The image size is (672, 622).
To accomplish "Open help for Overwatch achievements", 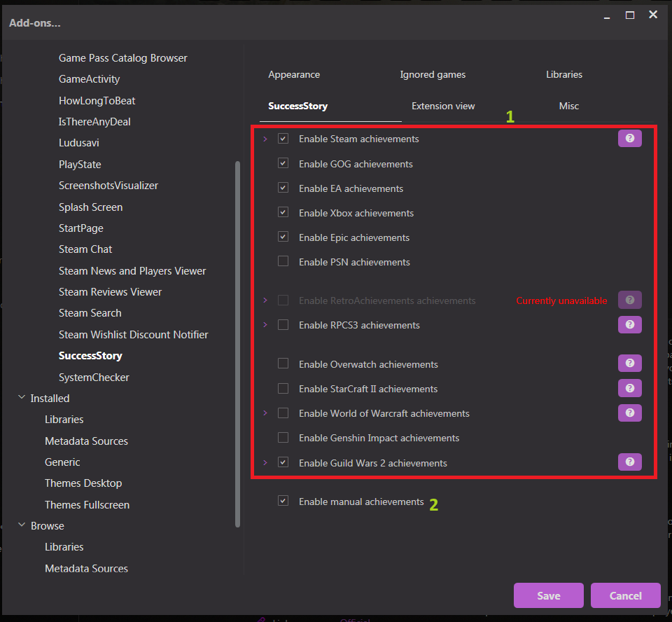I will tap(629, 364).
